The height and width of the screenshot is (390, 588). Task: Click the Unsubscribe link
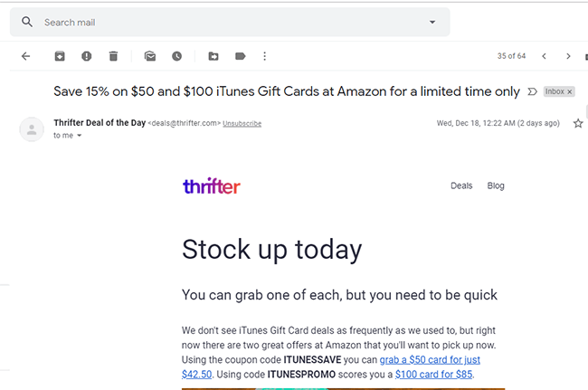242,123
